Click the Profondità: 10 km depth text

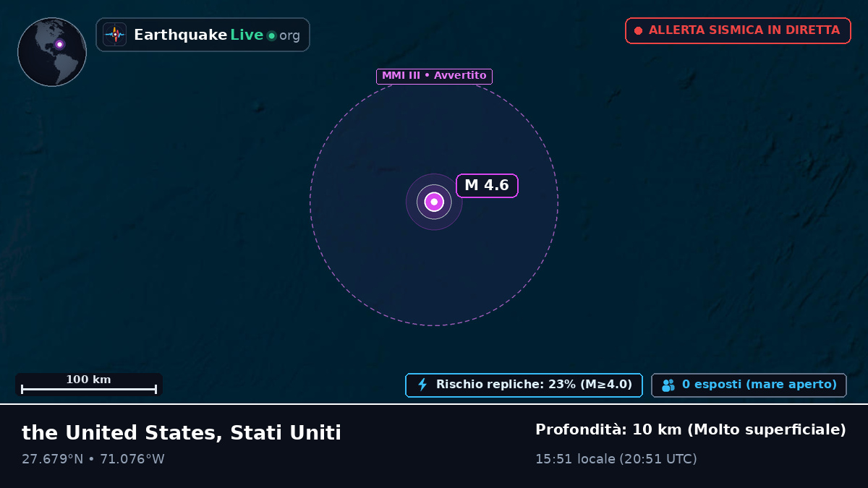pos(691,429)
